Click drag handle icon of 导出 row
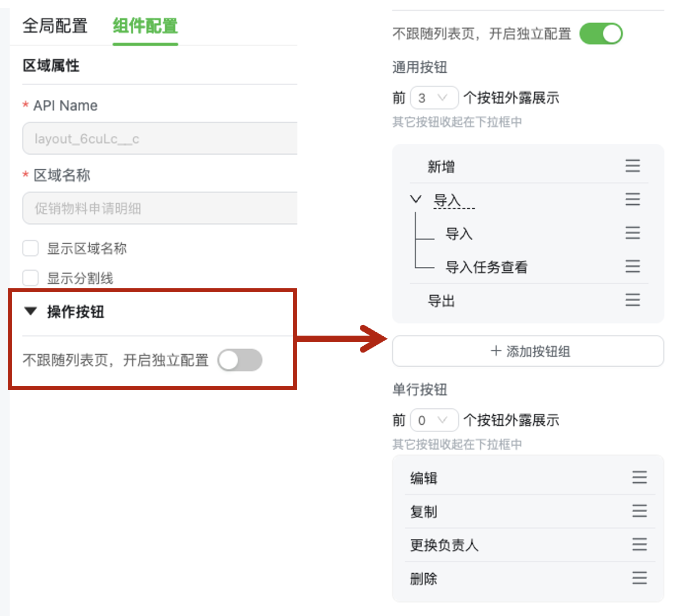Screen dimensions: 676x616 click(633, 300)
